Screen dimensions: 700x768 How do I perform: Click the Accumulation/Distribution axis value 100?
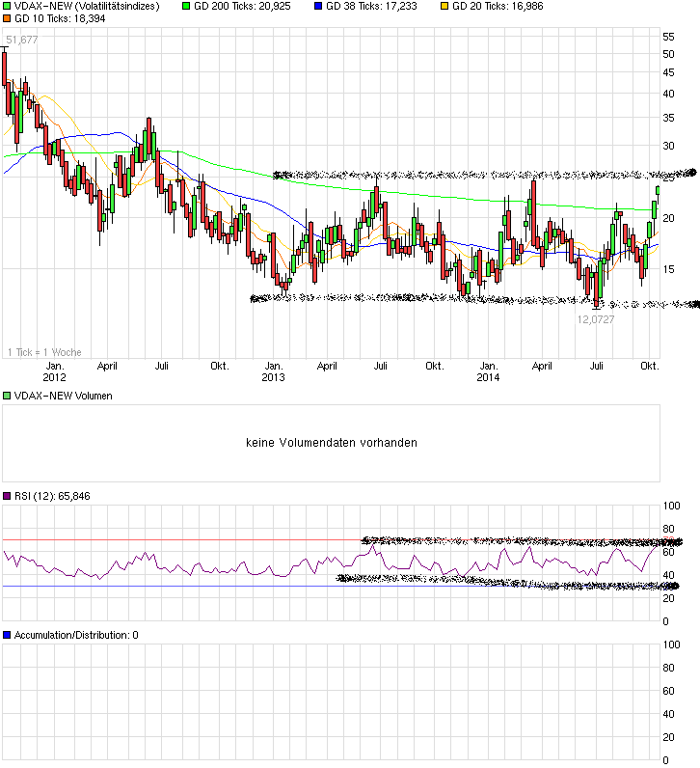[x=671, y=645]
